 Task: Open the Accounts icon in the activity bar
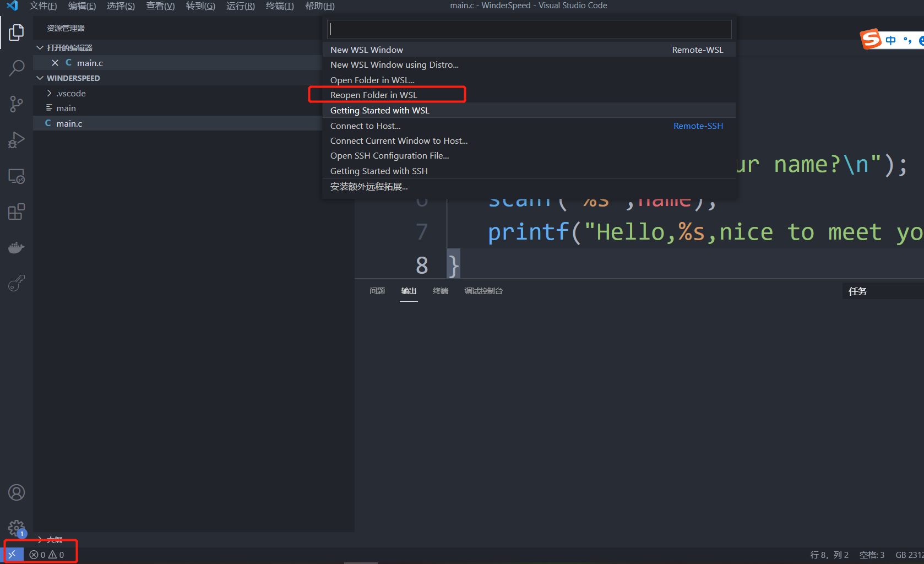(16, 492)
